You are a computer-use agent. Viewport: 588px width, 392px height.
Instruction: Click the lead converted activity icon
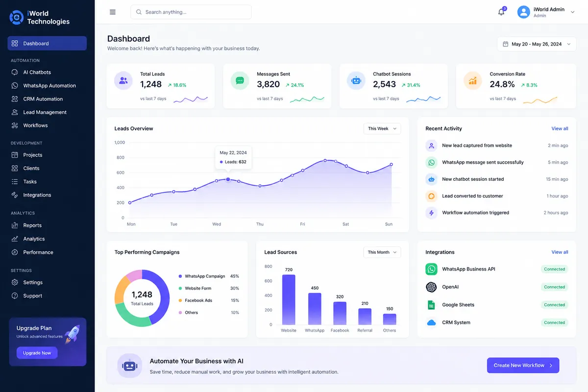coord(431,196)
